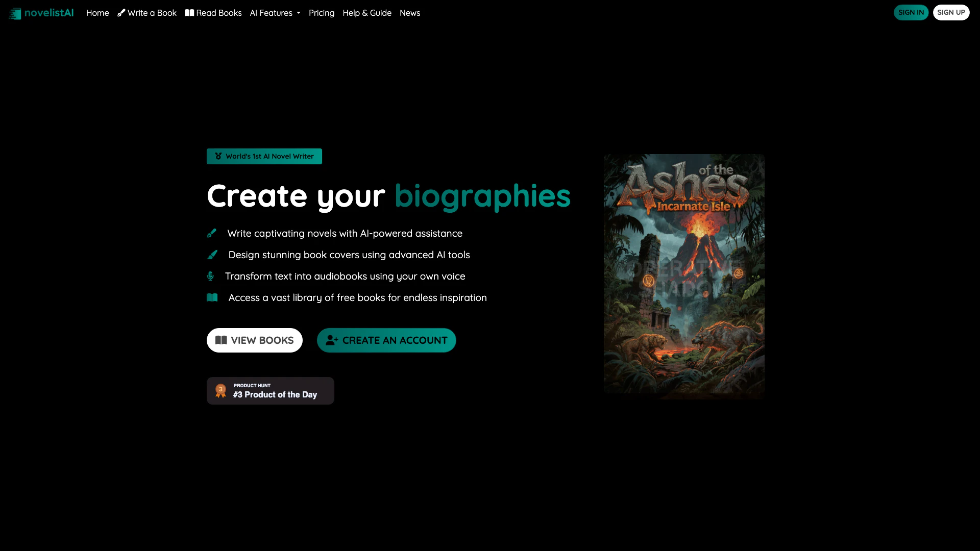Click the open book icon for free library
The image size is (980, 551).
[x=212, y=297]
